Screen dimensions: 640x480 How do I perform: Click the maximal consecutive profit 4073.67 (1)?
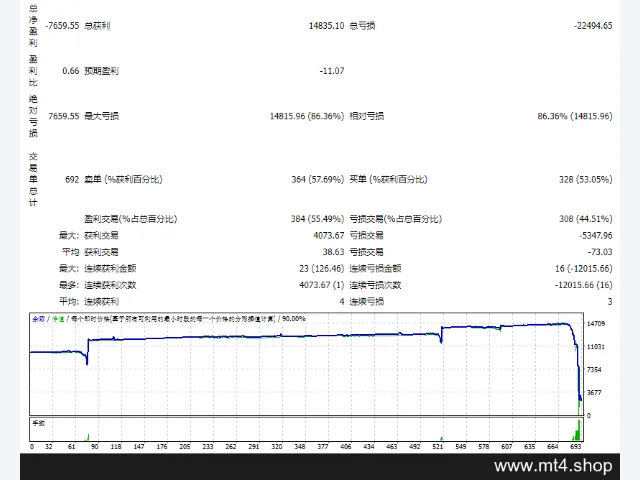[x=322, y=285]
